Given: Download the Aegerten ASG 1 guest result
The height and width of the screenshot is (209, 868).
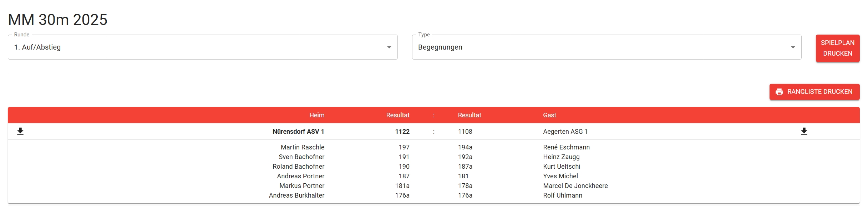Looking at the screenshot, I should coord(804,132).
